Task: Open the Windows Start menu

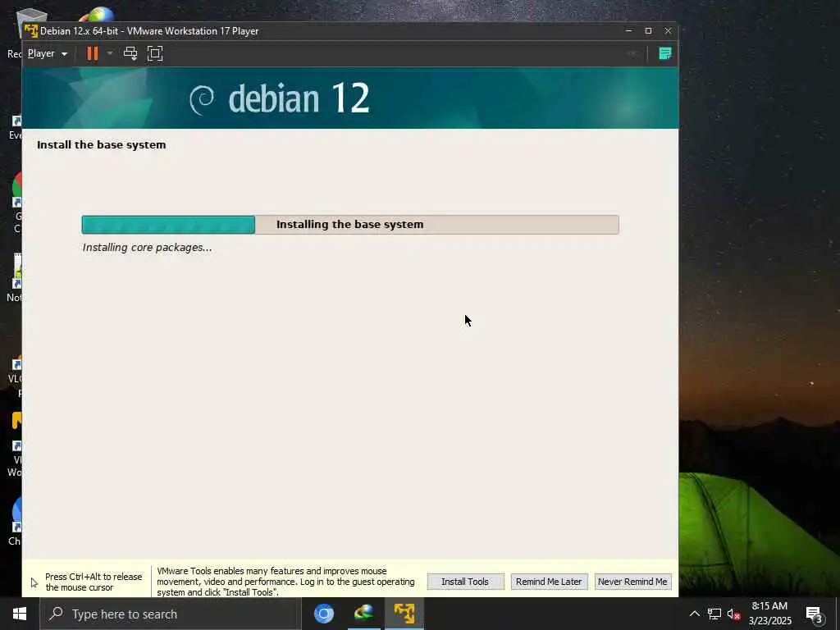Action: pos(20,614)
